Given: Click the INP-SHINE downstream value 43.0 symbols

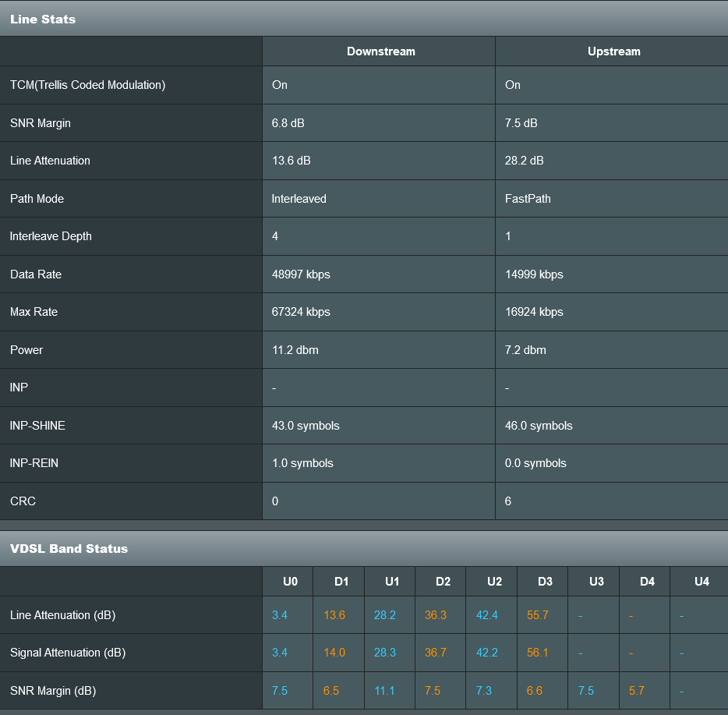Looking at the screenshot, I should point(306,426).
